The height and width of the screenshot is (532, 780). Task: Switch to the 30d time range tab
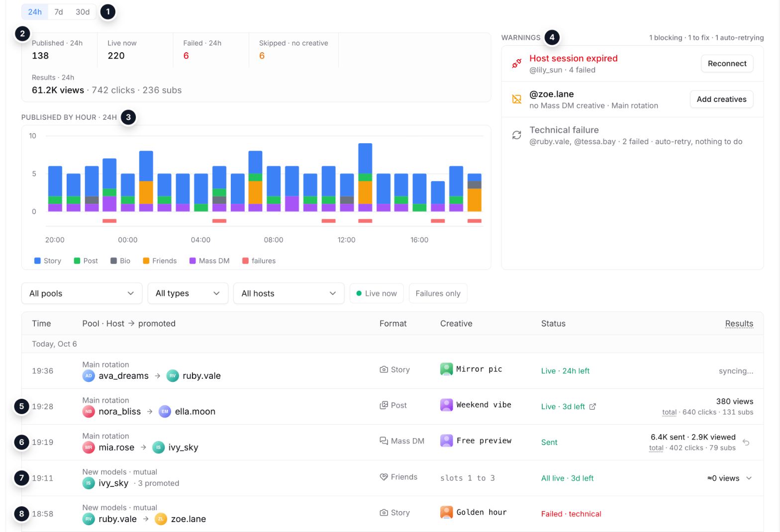[83, 12]
